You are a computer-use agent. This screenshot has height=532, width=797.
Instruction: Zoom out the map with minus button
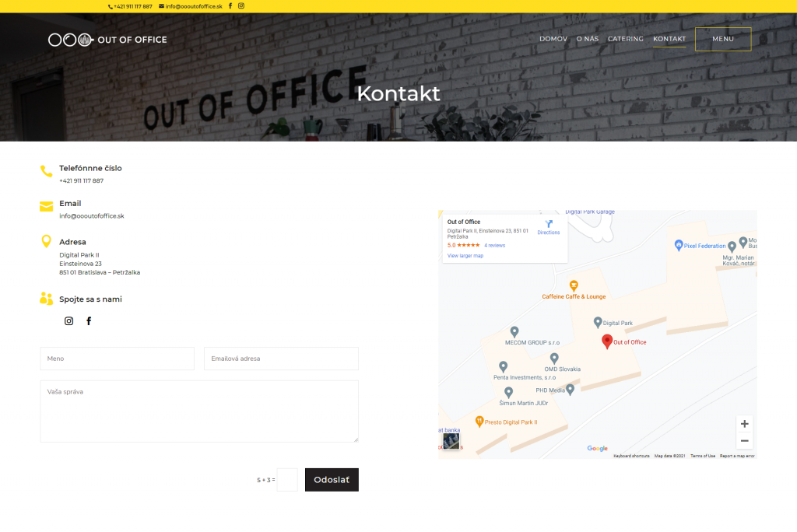click(745, 440)
